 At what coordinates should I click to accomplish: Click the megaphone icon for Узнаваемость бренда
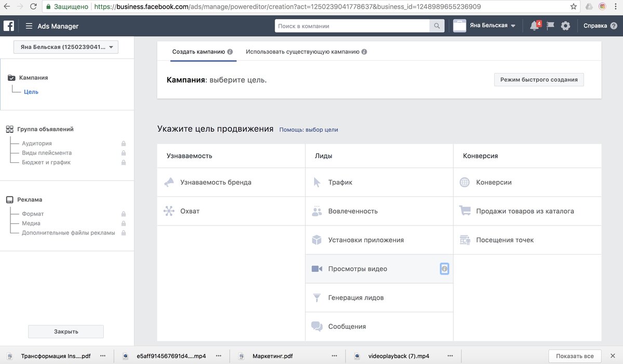click(x=169, y=183)
